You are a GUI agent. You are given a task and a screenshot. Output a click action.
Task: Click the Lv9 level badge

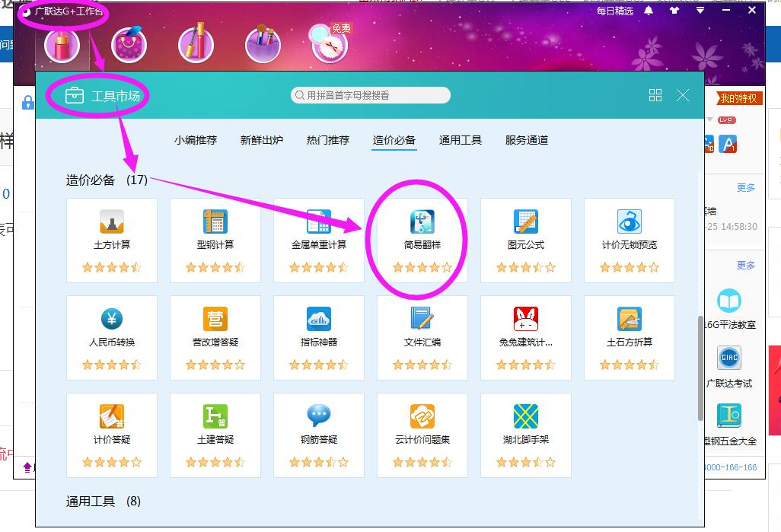click(726, 120)
